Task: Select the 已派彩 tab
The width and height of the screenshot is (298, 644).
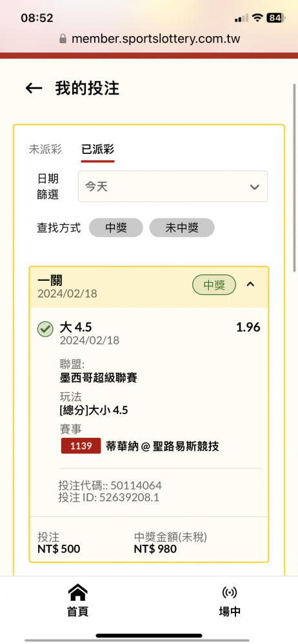Action: pos(98,150)
